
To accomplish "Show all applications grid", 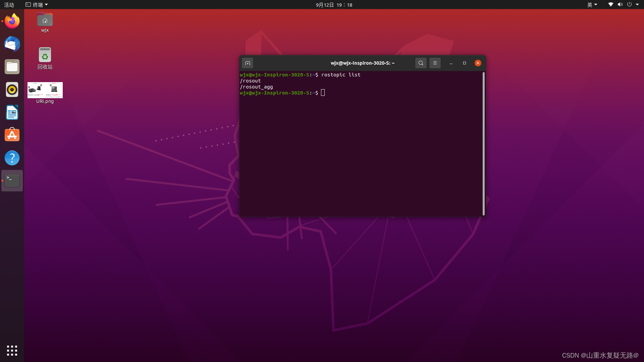I will point(12,351).
